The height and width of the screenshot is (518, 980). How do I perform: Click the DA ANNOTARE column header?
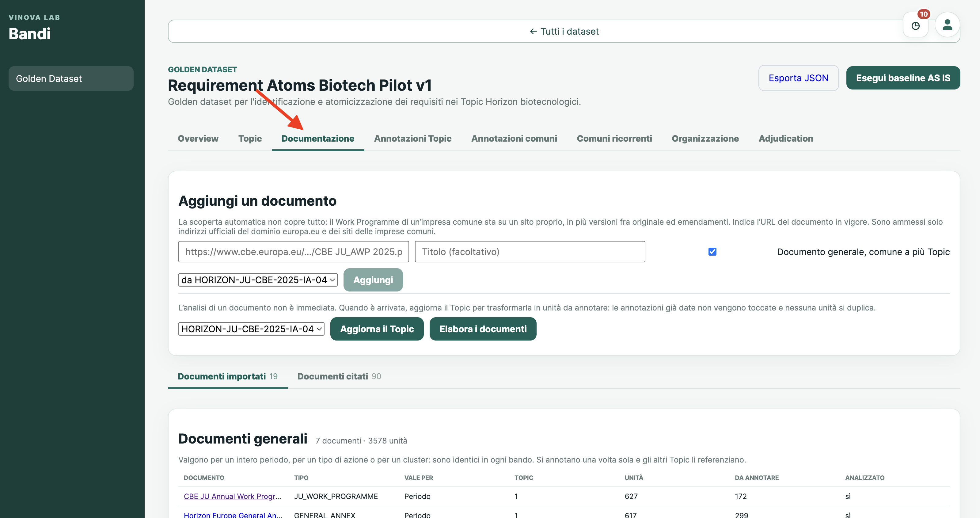[x=757, y=478]
